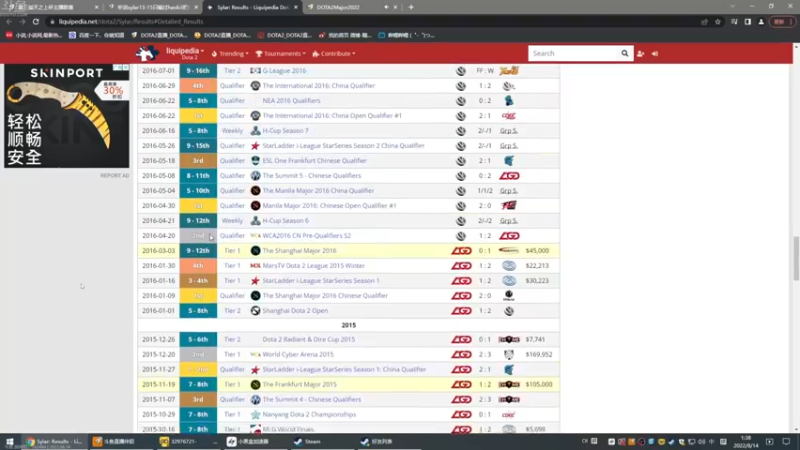This screenshot has width=800, height=450.
Task: Click LGD logo in Dota 2 Radiant & Dire Cup row
Action: [461, 339]
